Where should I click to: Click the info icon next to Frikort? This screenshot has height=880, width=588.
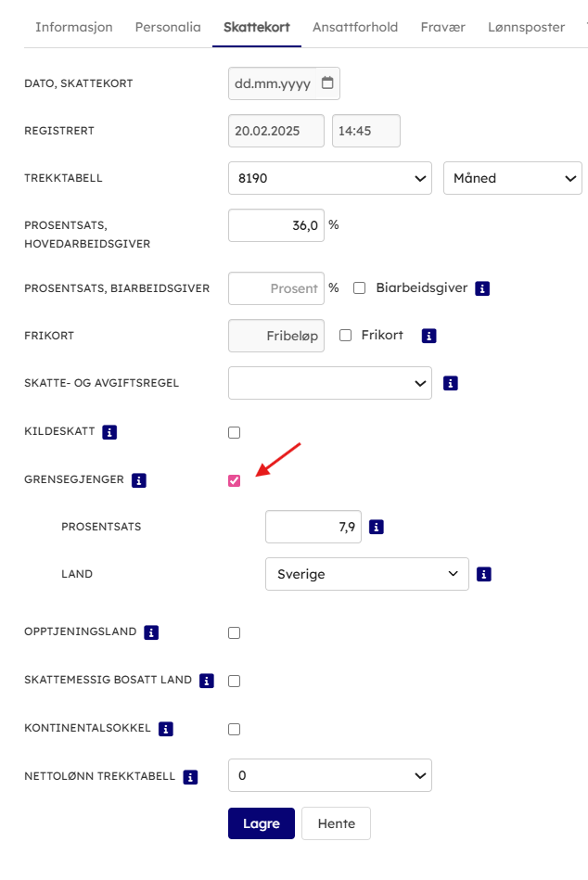point(428,336)
